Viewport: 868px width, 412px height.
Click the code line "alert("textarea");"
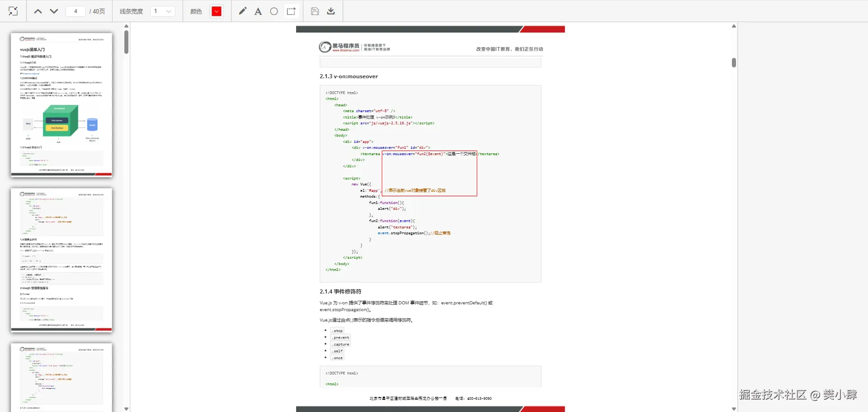tap(397, 227)
